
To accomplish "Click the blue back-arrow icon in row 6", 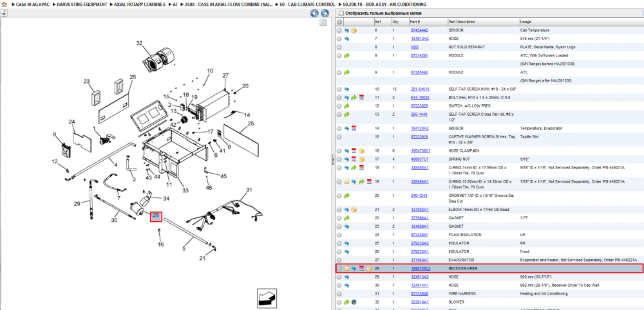I will click(x=346, y=30).
